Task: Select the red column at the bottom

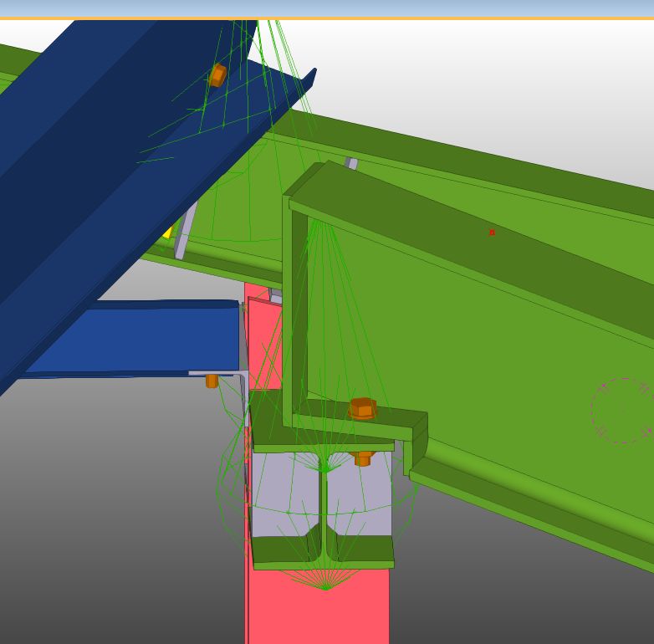Action: click(x=319, y=607)
